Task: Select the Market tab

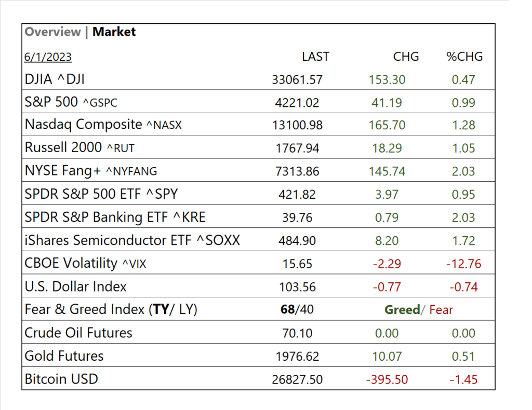Action: [114, 32]
